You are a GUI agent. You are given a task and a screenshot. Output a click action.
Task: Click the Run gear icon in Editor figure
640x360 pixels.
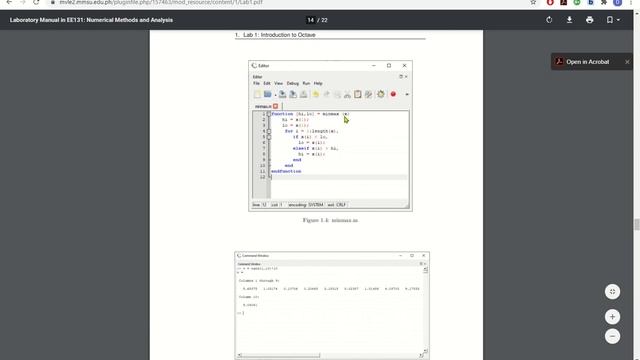pyautogui.click(x=381, y=94)
